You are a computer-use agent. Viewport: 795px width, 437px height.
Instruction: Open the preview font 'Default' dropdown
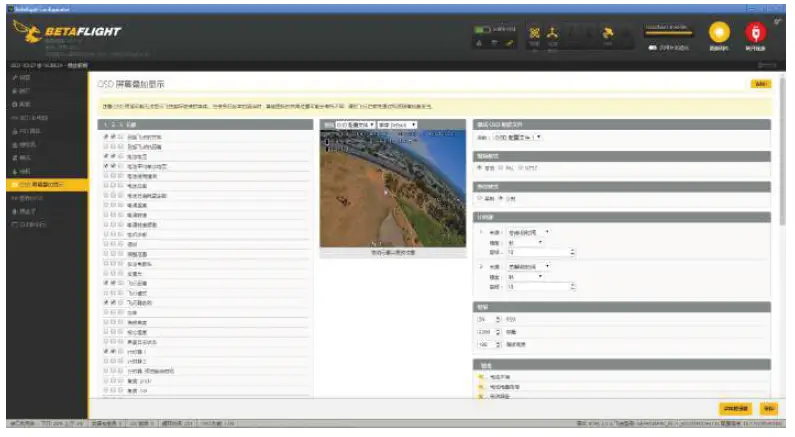(x=397, y=125)
